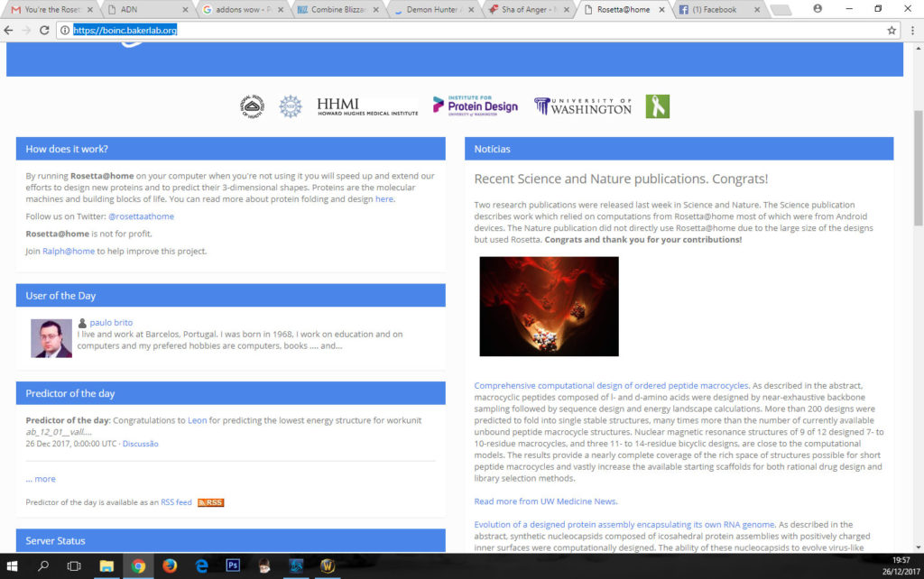Open File Explorer from the taskbar
Image resolution: width=924 pixels, height=579 pixels.
coord(106,566)
